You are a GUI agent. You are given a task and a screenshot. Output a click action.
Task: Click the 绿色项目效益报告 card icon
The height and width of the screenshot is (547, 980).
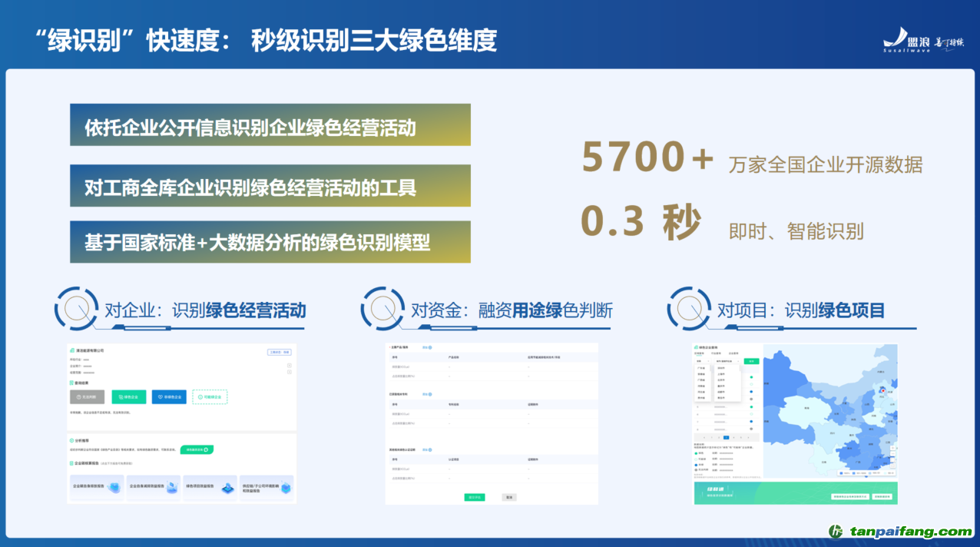pos(228,488)
